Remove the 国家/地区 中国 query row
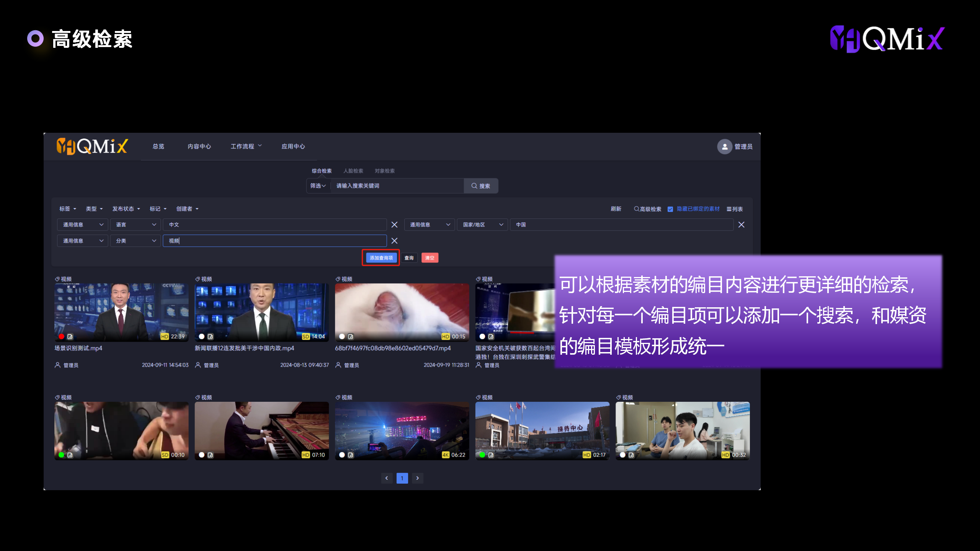The image size is (980, 551). 741,225
